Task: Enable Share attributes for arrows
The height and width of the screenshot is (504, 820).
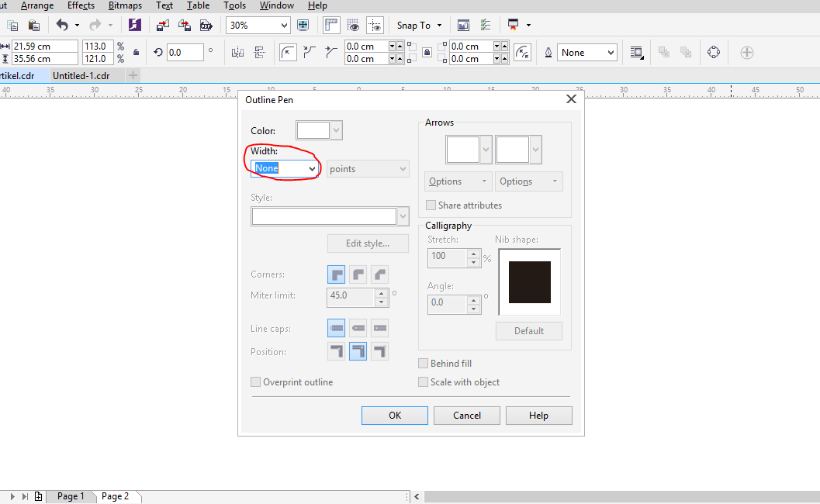Action: coord(431,205)
